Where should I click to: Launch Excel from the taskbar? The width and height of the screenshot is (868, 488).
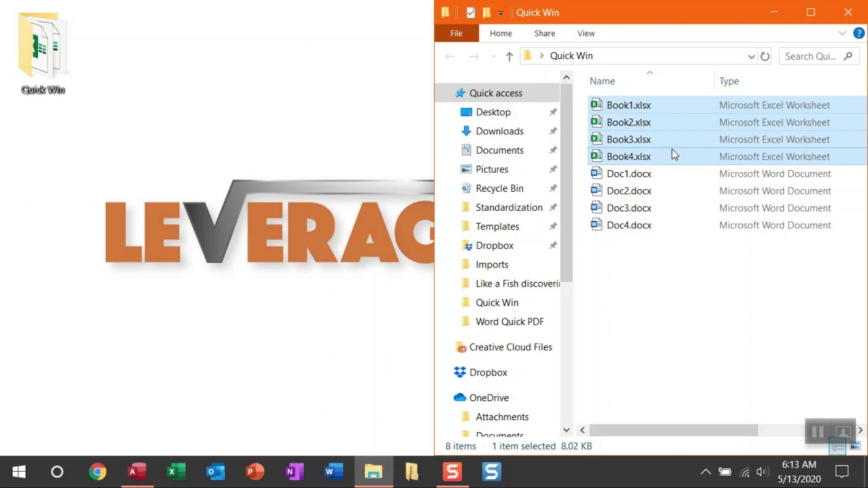click(x=176, y=472)
